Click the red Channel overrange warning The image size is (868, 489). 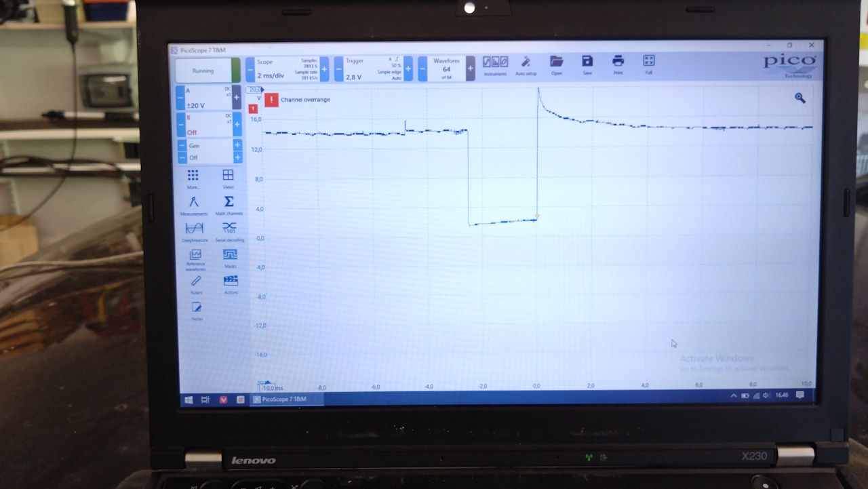272,100
